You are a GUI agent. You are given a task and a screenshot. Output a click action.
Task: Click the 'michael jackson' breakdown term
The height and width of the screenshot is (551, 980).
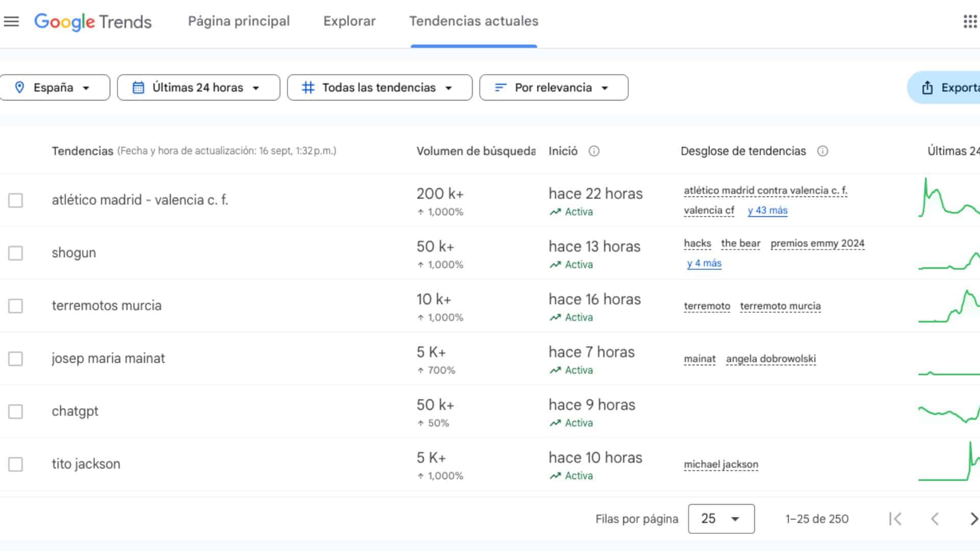(721, 464)
